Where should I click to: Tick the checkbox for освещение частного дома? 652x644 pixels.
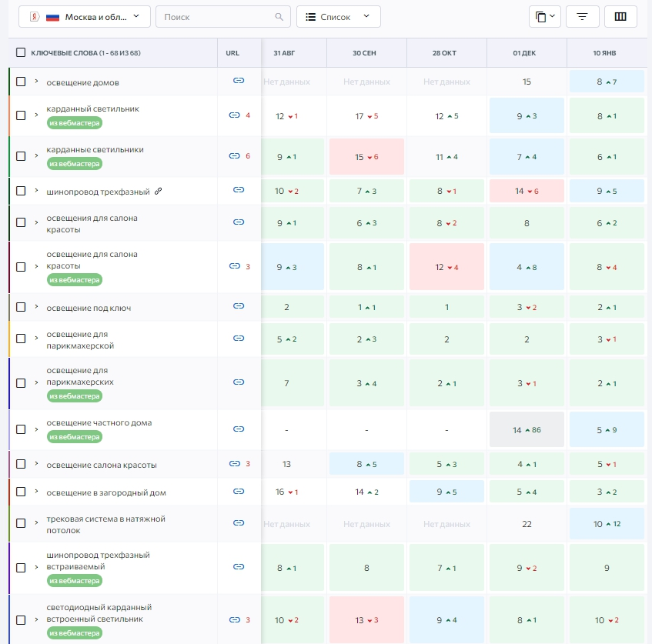(x=20, y=429)
